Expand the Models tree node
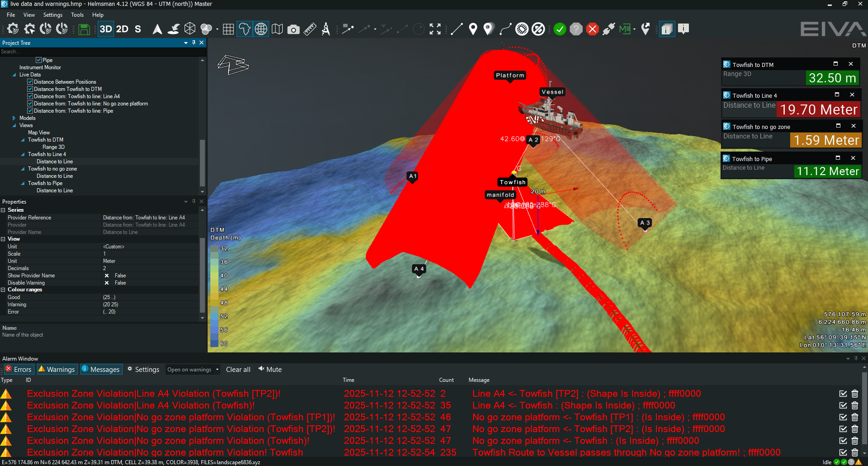868x466 pixels. tap(14, 118)
